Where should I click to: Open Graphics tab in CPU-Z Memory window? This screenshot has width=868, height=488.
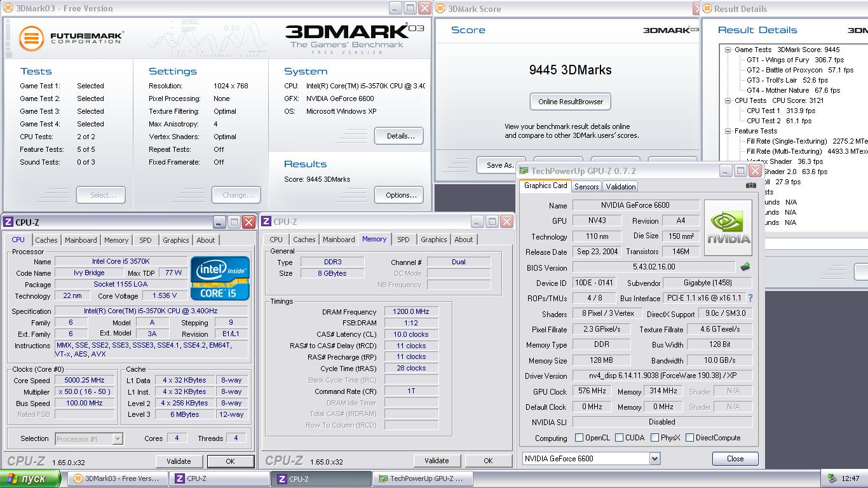(x=434, y=240)
